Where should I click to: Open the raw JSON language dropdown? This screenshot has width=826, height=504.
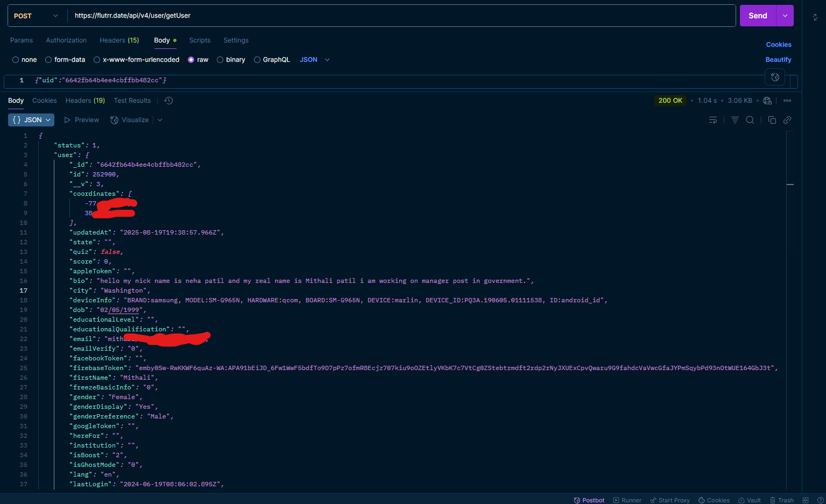(315, 60)
